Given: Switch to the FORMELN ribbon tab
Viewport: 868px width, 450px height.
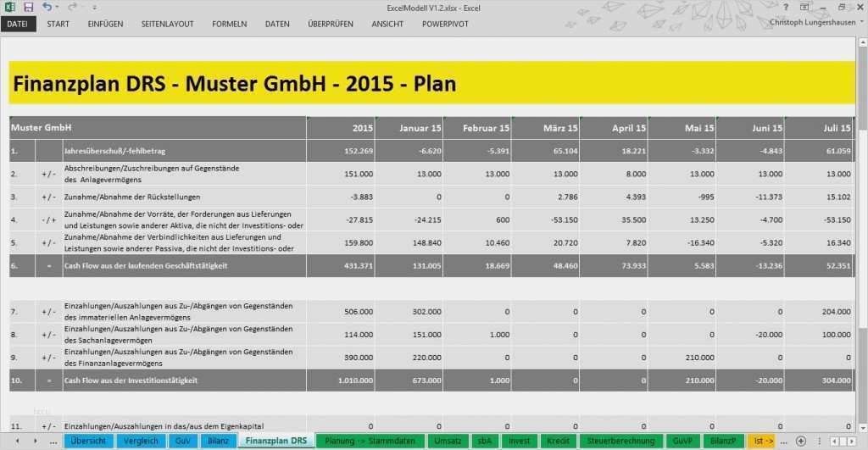Looking at the screenshot, I should pyautogui.click(x=229, y=24).
